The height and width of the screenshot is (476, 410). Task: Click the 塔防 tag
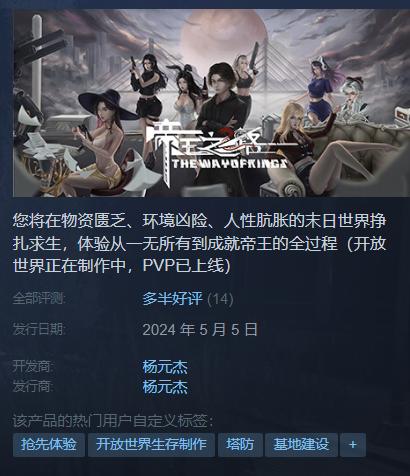[240, 445]
